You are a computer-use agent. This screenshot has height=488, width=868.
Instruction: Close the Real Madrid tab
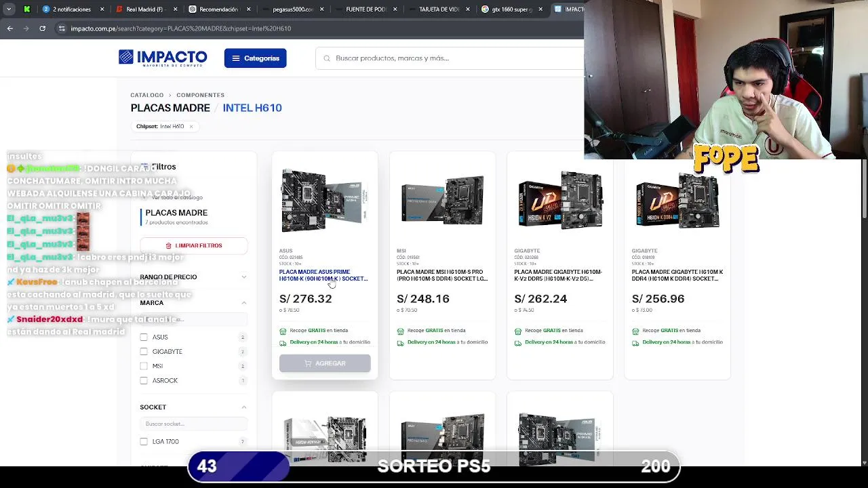(175, 9)
